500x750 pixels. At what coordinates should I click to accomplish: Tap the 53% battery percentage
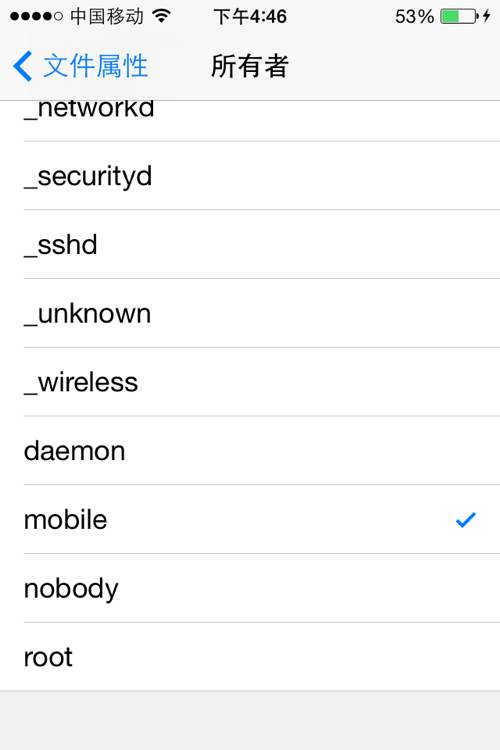[414, 16]
